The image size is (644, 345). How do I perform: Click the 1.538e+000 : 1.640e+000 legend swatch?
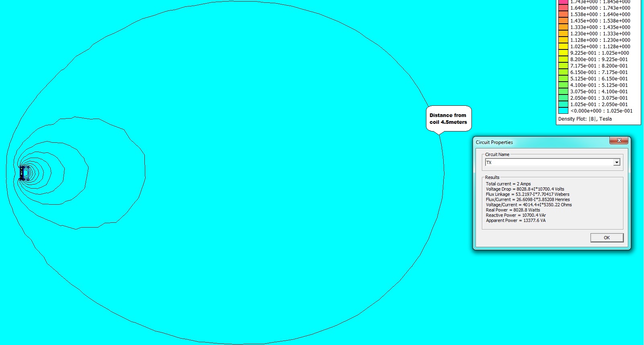(563, 14)
